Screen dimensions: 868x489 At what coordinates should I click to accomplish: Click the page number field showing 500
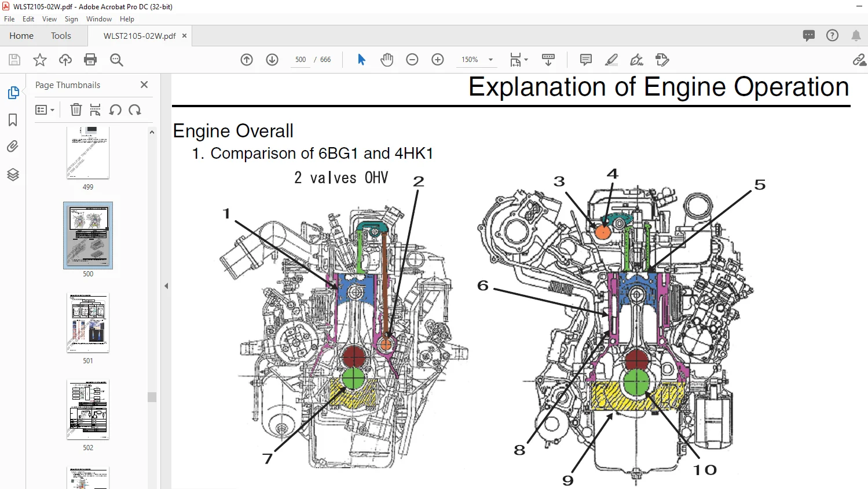pos(301,60)
